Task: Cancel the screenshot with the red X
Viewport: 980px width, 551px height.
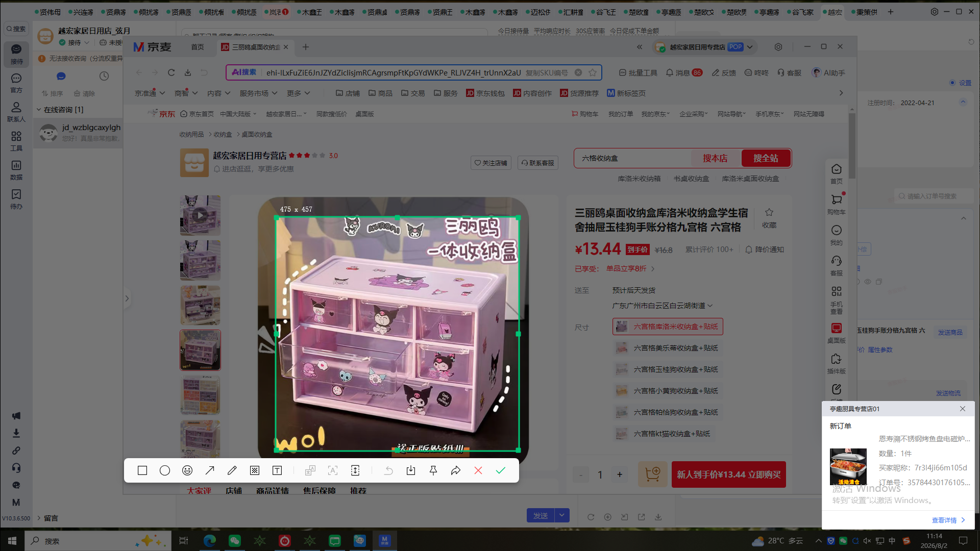Action: coord(478,470)
